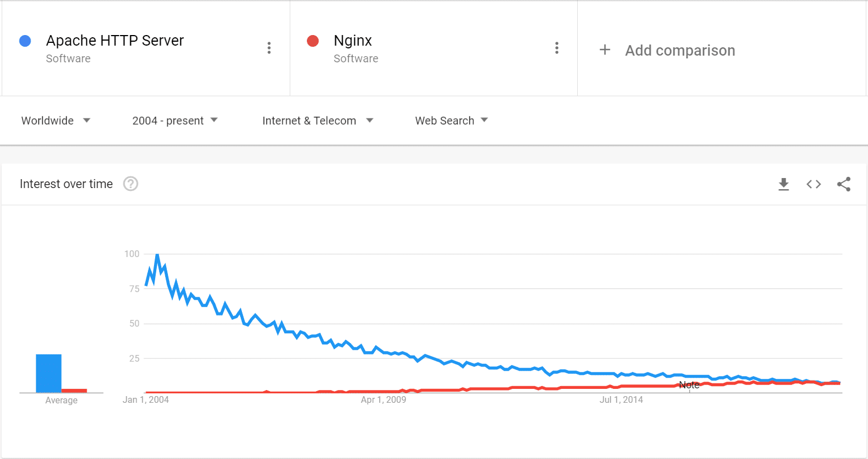Select the blue Apache HTTP Server color dot
This screenshot has height=459, width=868.
click(x=24, y=40)
